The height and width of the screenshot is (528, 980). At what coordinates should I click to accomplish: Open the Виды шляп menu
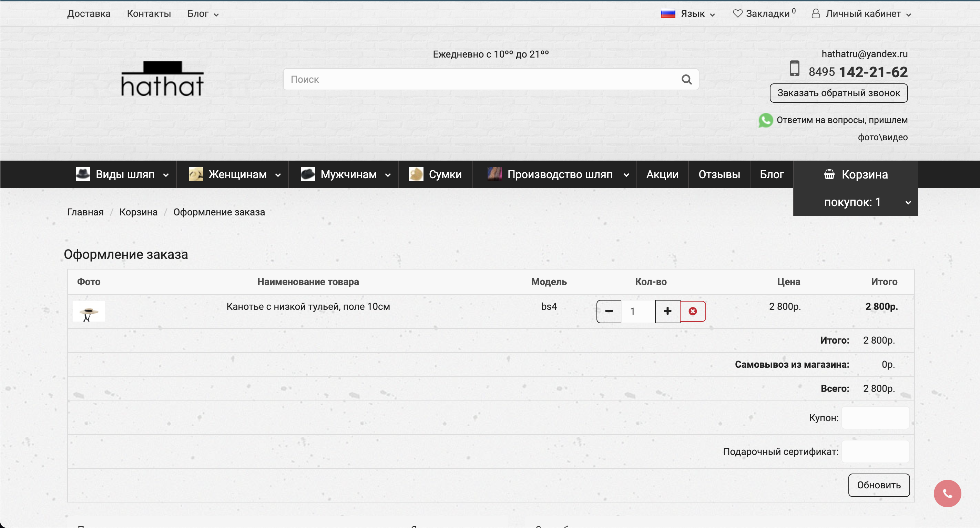click(122, 174)
